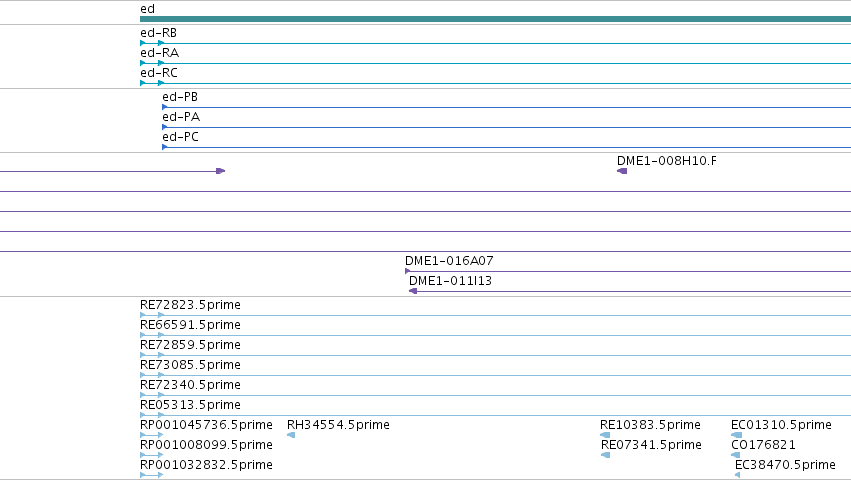851x480 pixels.
Task: Click the ed-RC transcript start arrows
Action: pos(152,83)
